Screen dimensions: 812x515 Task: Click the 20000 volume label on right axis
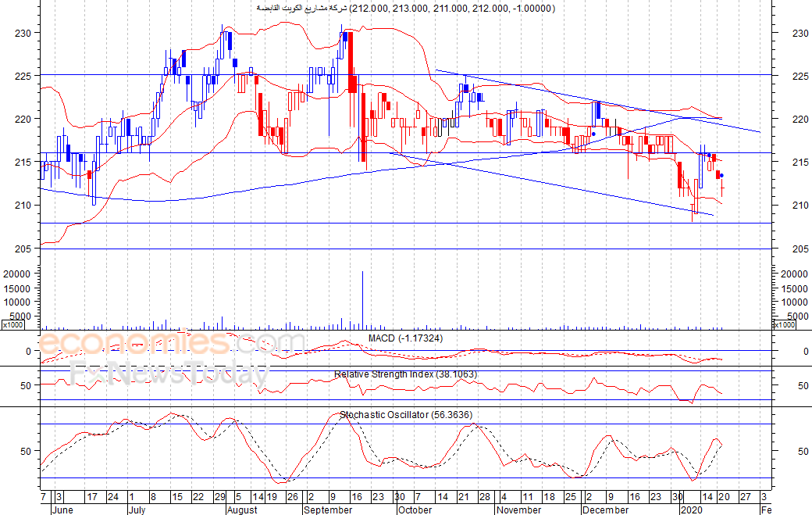click(x=795, y=274)
